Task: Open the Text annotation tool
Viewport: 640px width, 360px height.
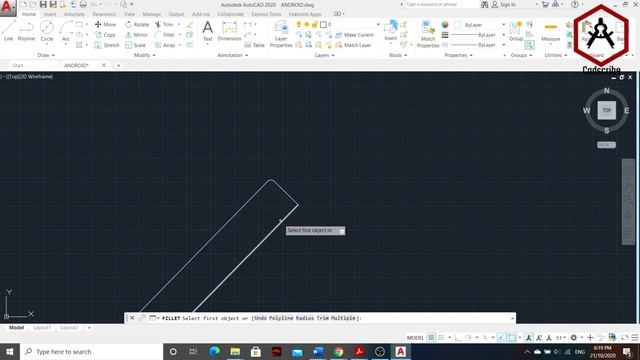Action: [x=207, y=31]
